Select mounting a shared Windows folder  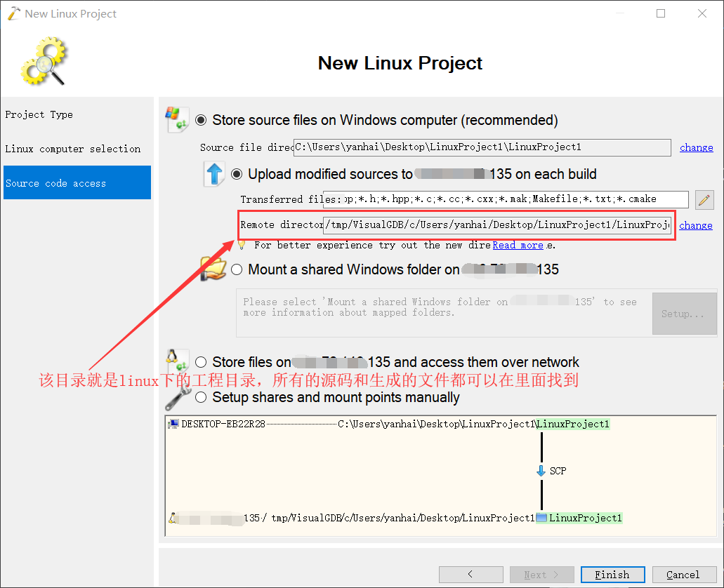(x=236, y=269)
